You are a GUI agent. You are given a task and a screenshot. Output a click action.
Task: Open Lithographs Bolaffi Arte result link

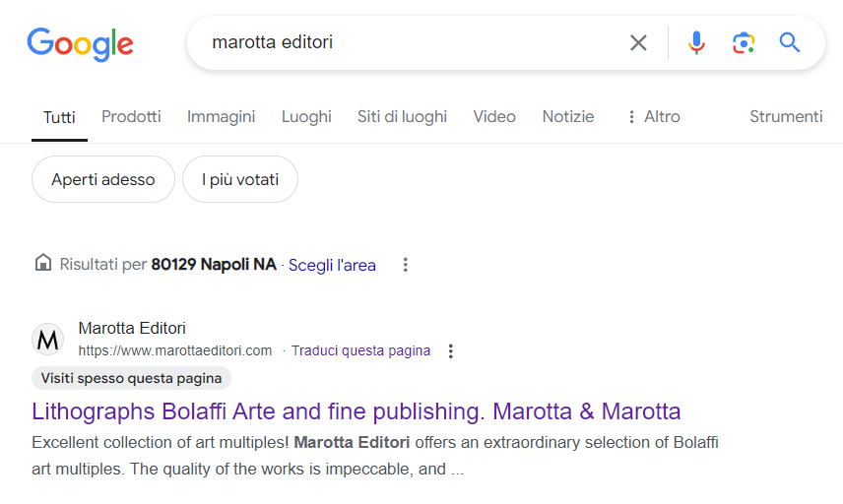[x=357, y=410]
